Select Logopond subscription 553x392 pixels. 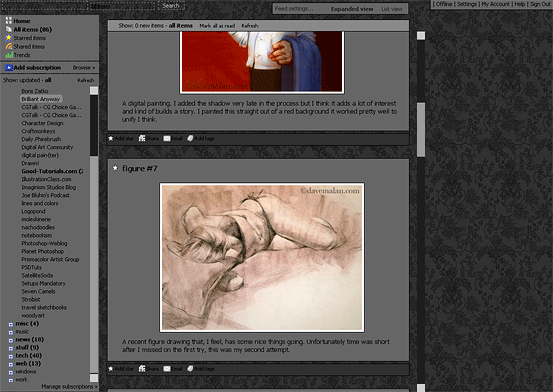point(33,211)
